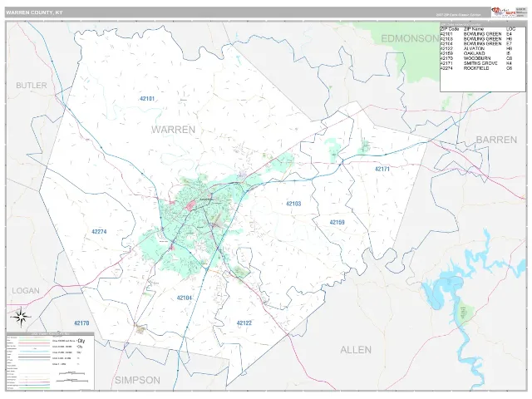532x399 pixels.
Task: Select ZIP code label 42170
Action: click(81, 323)
